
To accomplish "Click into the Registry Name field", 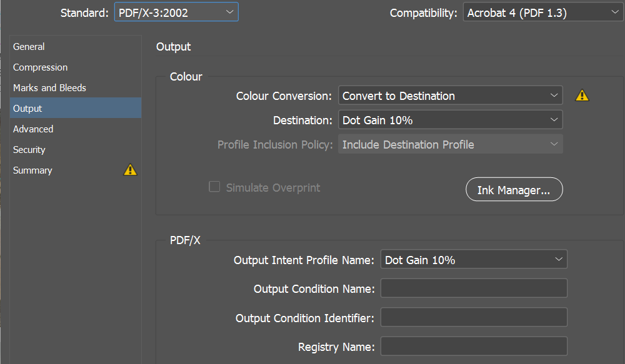I will pos(473,347).
